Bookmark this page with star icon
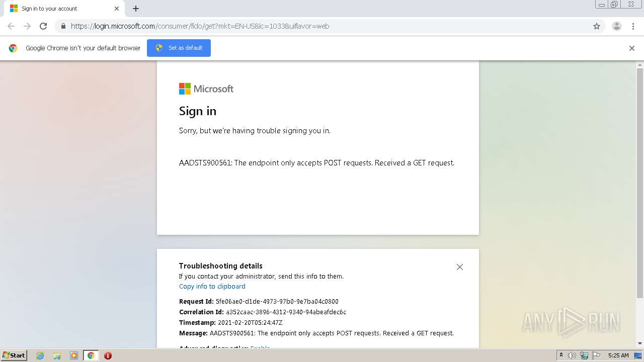The height and width of the screenshot is (362, 644). pos(597,26)
